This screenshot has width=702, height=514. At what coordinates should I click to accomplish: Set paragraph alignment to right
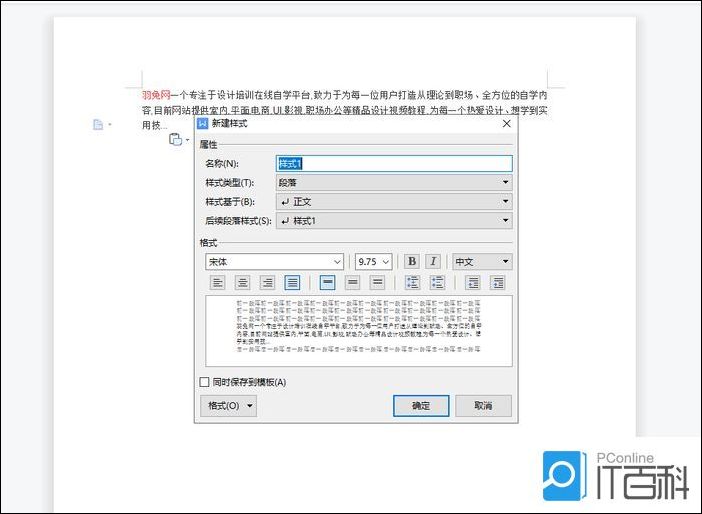(x=267, y=283)
